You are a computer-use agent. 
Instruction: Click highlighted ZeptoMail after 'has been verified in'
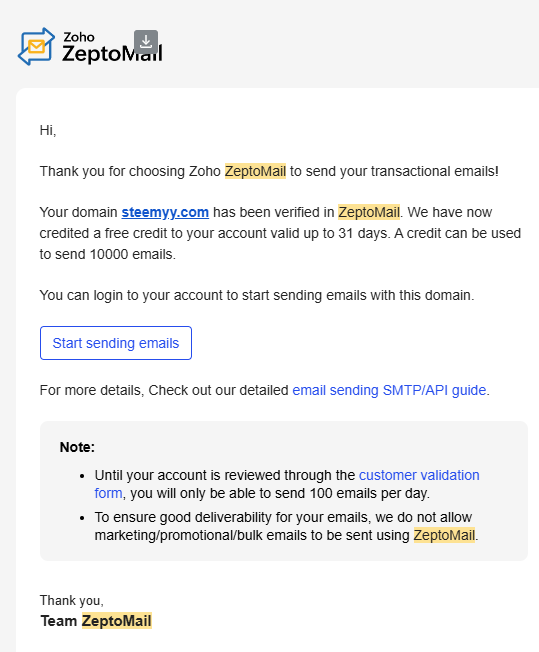point(369,212)
